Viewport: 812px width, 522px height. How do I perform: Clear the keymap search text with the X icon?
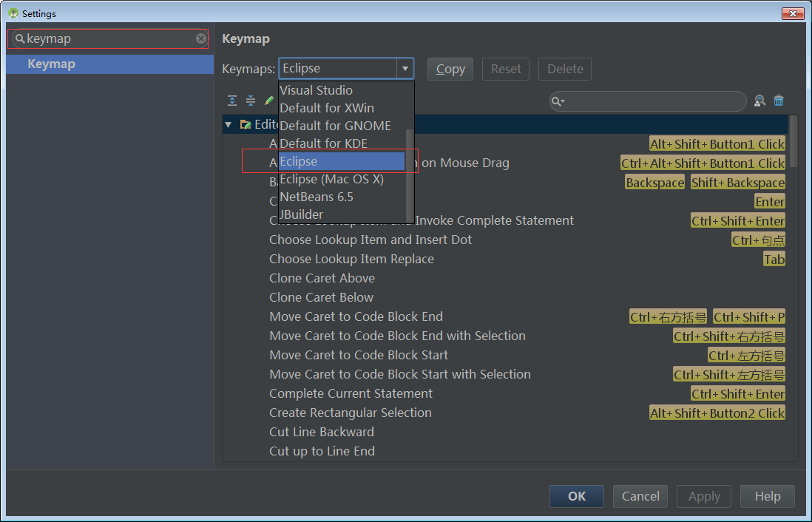(201, 38)
